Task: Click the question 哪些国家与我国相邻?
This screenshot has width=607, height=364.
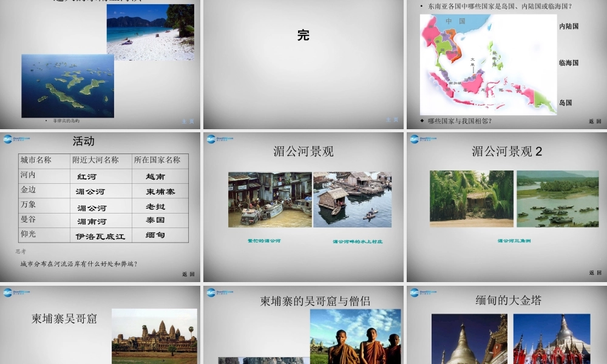Action: [x=459, y=121]
